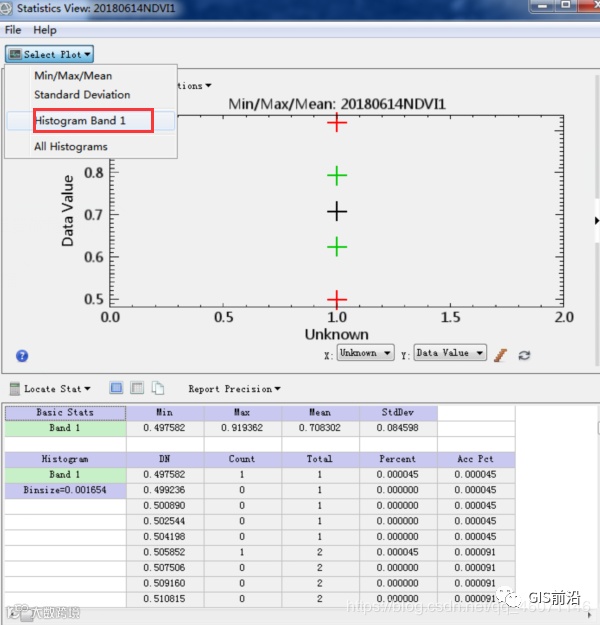Image resolution: width=600 pixels, height=625 pixels.
Task: Select Acc Pct value in 0.505852 row
Action: pos(476,552)
